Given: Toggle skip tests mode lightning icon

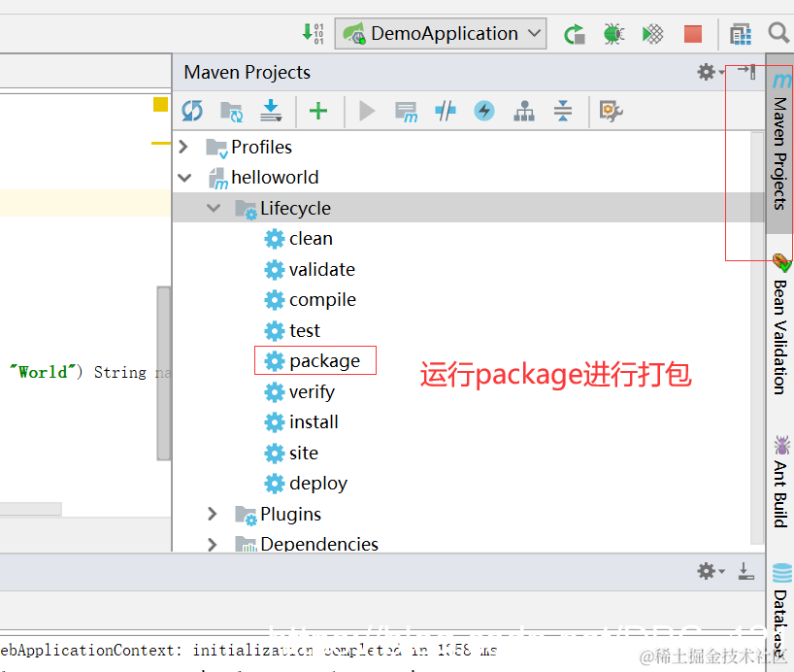Looking at the screenshot, I should (x=484, y=111).
